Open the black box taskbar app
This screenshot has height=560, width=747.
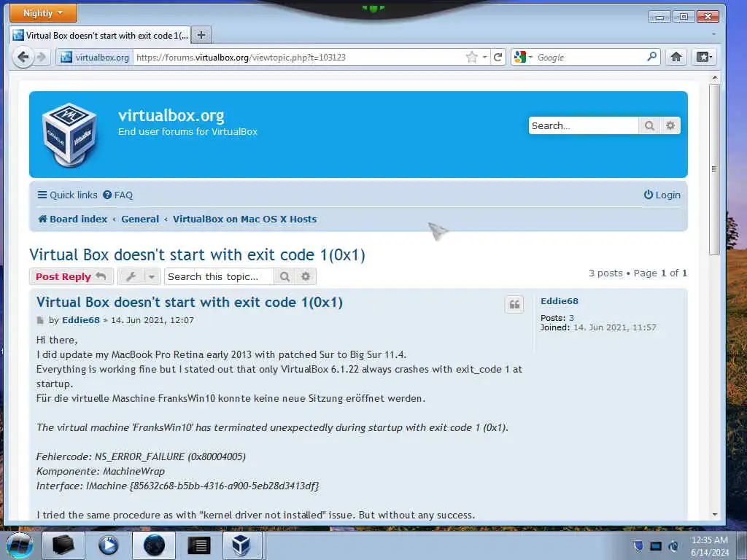[x=63, y=545]
